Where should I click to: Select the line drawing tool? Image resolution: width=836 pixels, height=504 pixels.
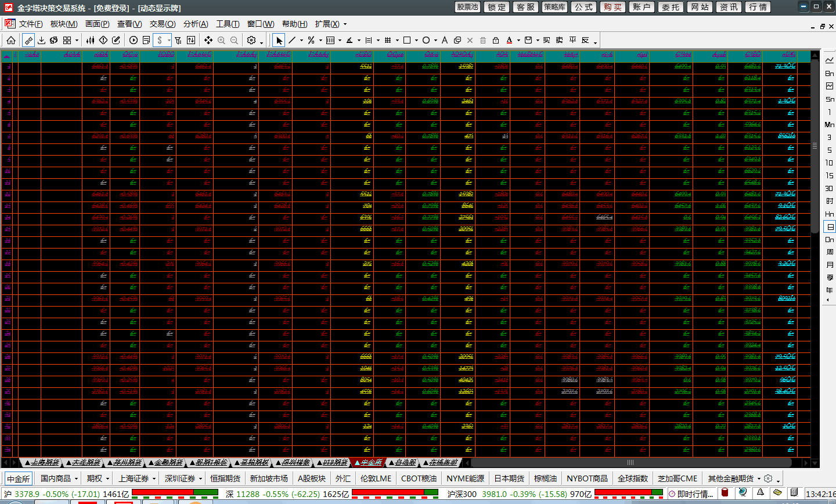click(292, 40)
